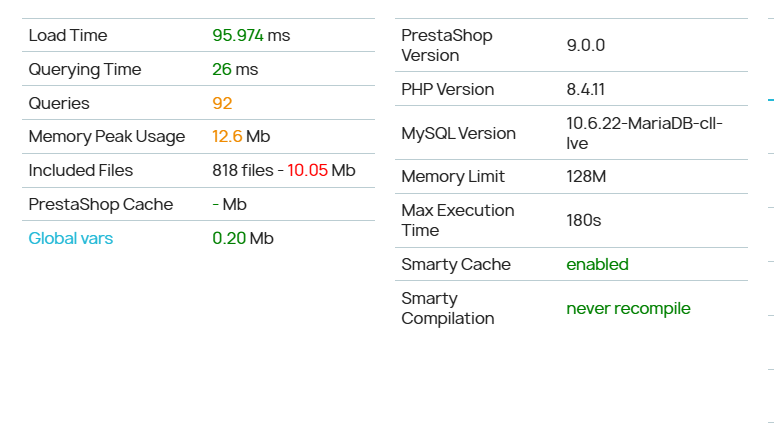
Task: Click the PrestaShop Cache value
Action: coord(229,204)
